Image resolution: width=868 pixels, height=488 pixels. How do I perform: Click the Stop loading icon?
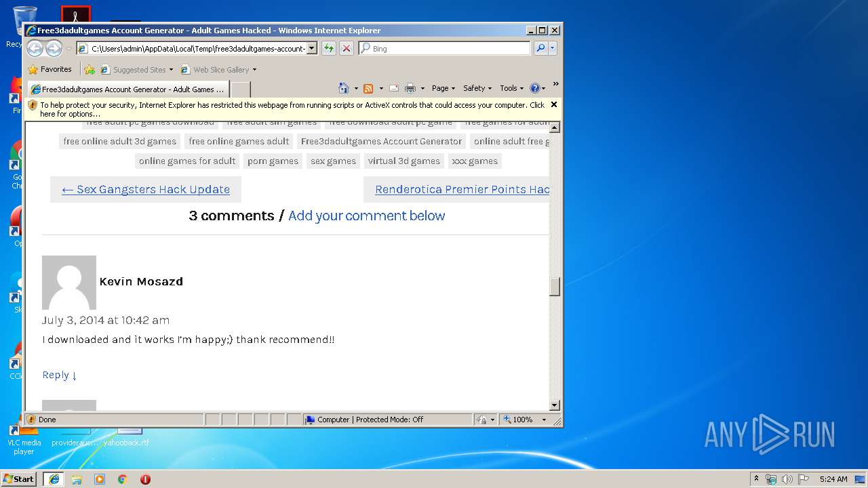346,48
